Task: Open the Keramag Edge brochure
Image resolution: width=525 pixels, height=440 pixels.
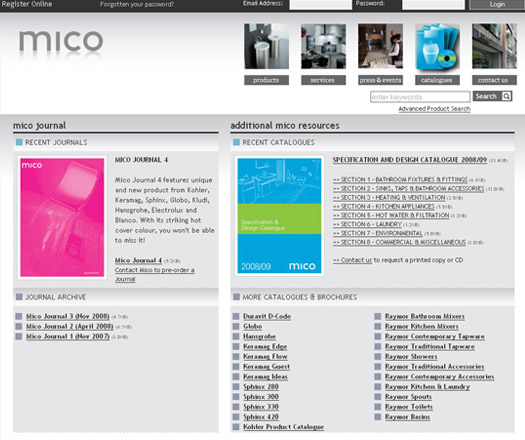Action: pyautogui.click(x=265, y=346)
